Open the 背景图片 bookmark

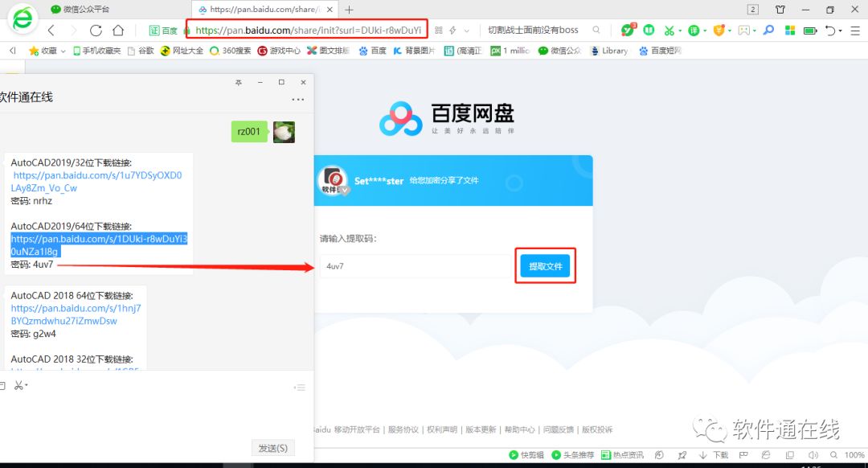tap(414, 51)
